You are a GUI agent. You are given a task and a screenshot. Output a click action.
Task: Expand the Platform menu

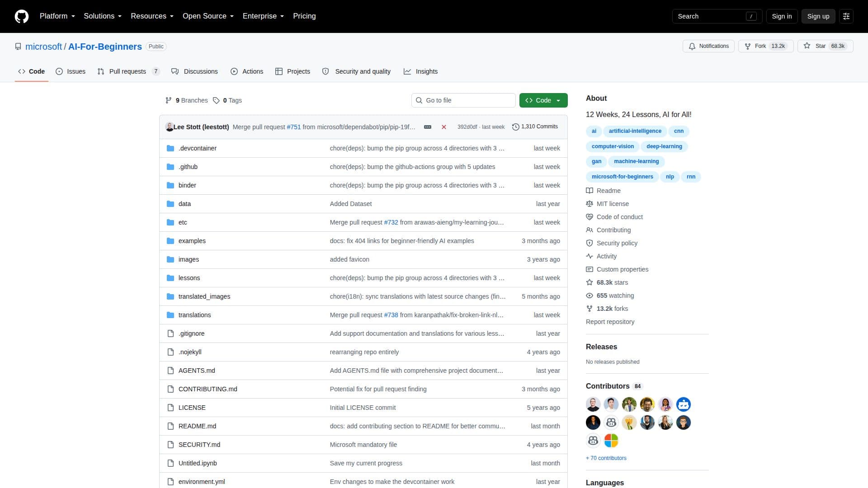[x=57, y=16]
